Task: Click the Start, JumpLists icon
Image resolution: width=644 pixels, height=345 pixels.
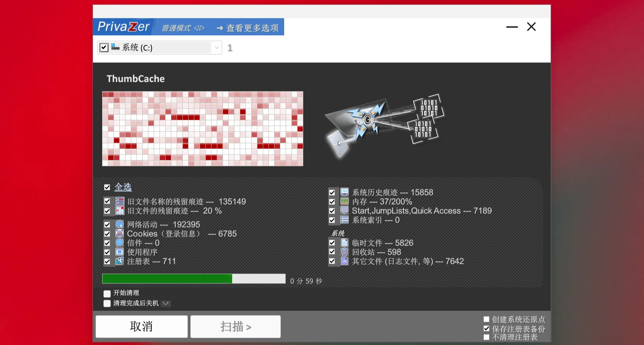Action: [x=345, y=210]
